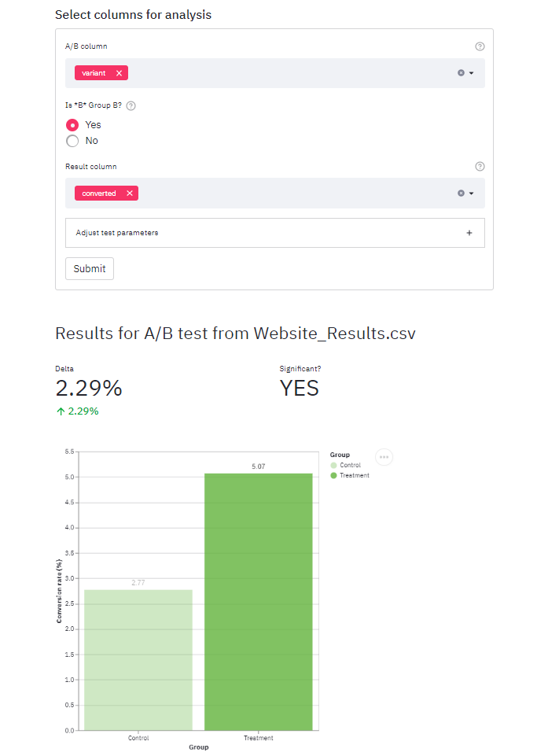Select the Yes radio button

coord(72,124)
